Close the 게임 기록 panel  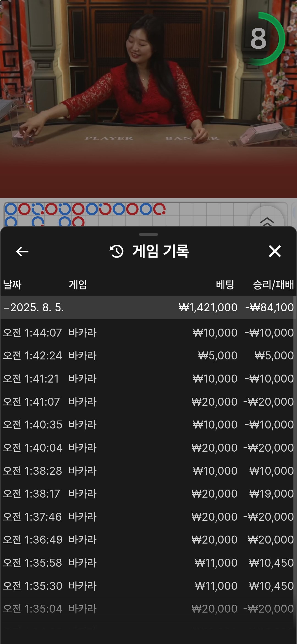pos(274,251)
